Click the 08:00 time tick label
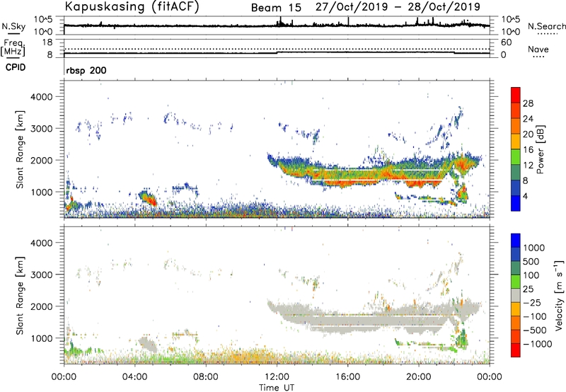The width and height of the screenshot is (566, 392). [206, 377]
